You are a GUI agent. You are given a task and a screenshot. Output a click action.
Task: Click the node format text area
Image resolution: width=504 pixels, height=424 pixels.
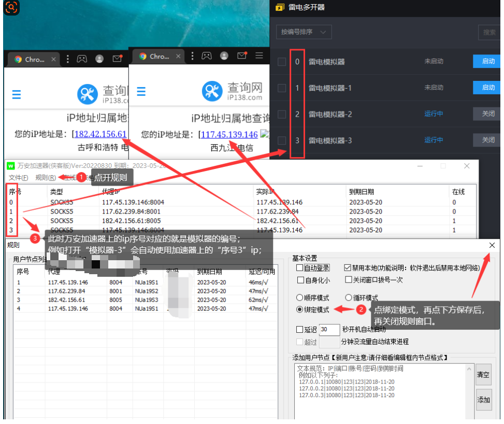(381, 391)
